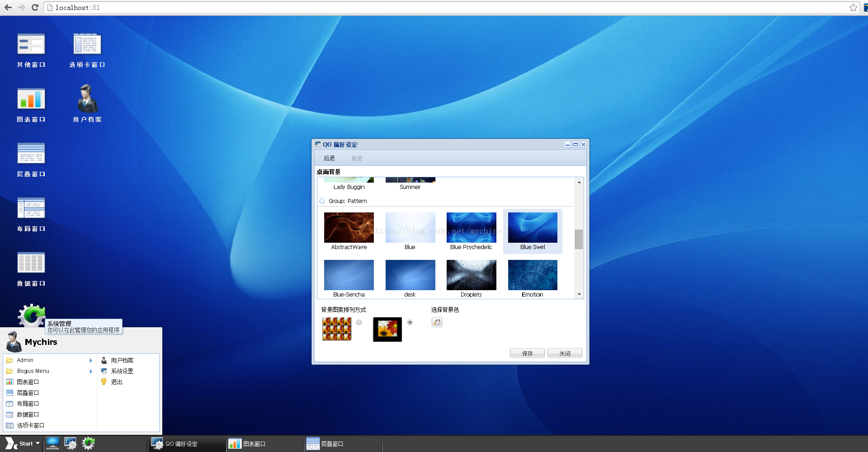Reload the browser page

35,7
